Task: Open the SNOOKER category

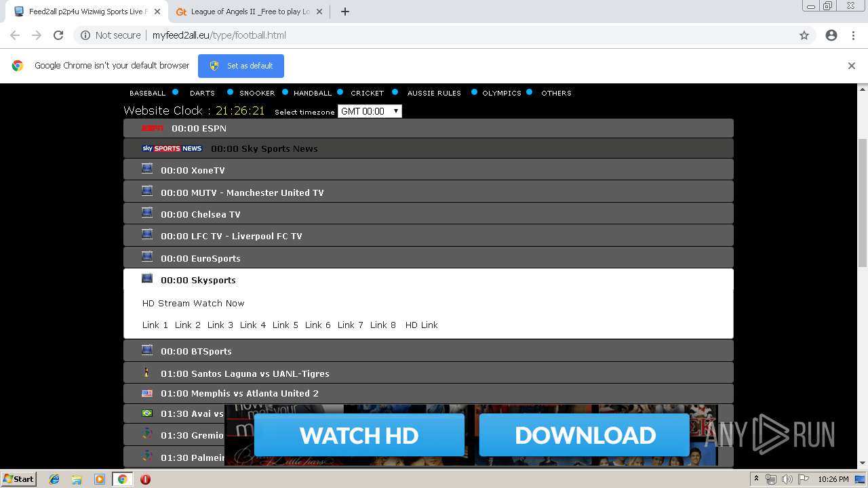Action: coord(257,93)
